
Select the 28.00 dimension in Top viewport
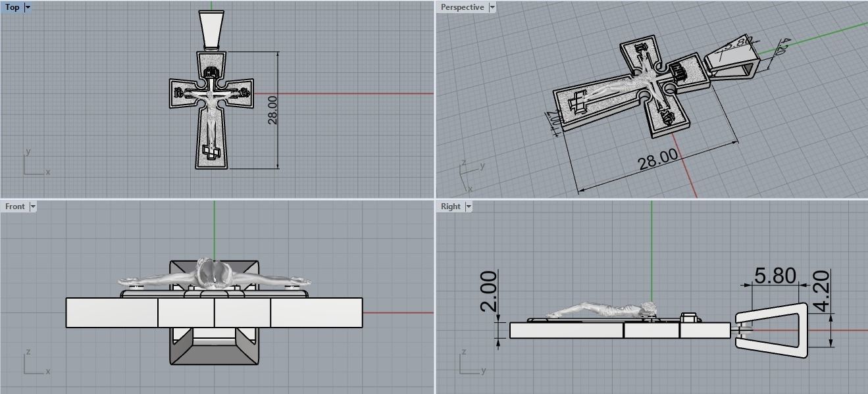[x=272, y=110]
